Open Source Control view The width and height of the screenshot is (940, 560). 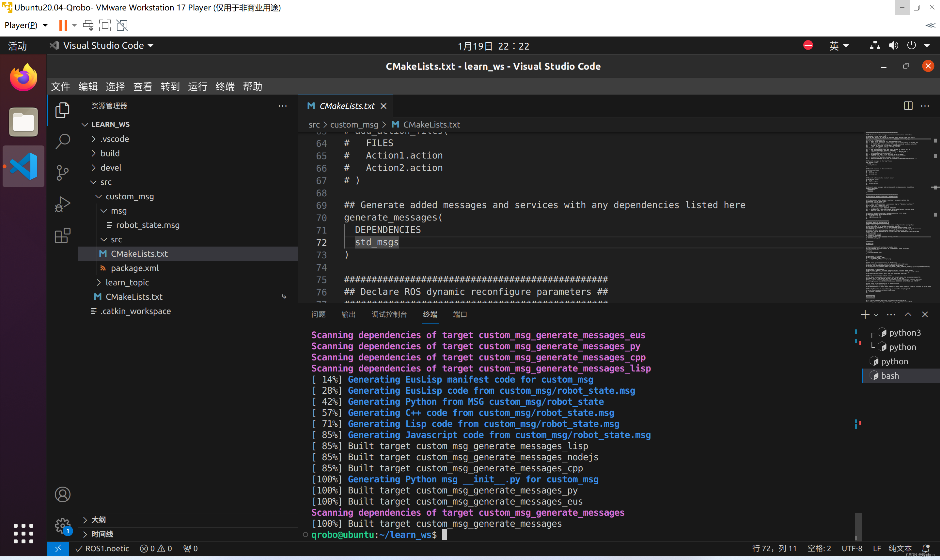click(x=62, y=173)
